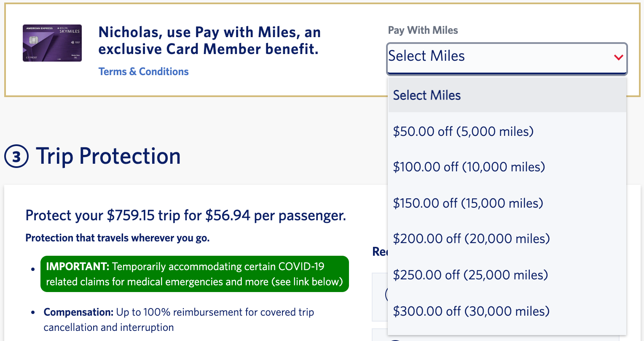This screenshot has height=341, width=644.
Task: Click the green IMPORTANT COVID-19 notice
Action: point(194,274)
